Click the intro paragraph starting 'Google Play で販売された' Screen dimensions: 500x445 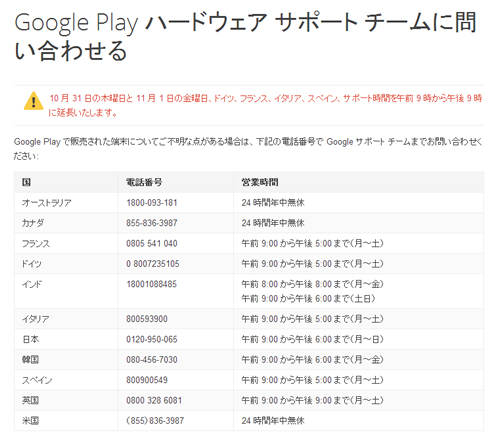248,149
